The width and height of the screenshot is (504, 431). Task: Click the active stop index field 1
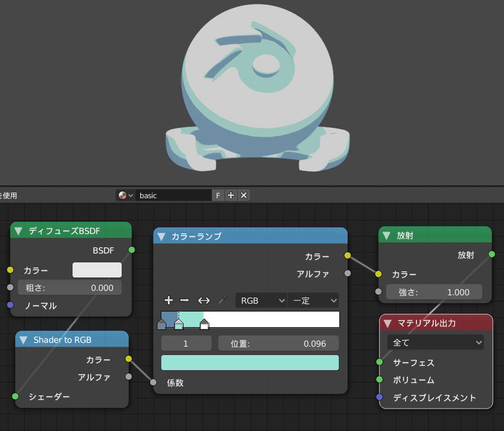186,343
